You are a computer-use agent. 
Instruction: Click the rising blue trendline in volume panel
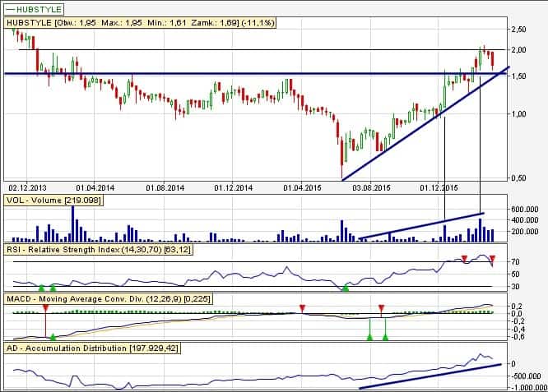420,226
